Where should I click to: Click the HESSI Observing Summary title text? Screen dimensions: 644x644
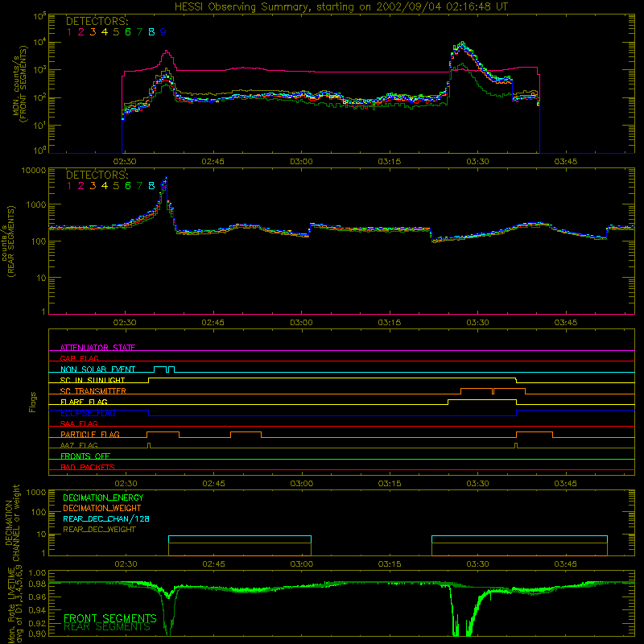point(341,7)
